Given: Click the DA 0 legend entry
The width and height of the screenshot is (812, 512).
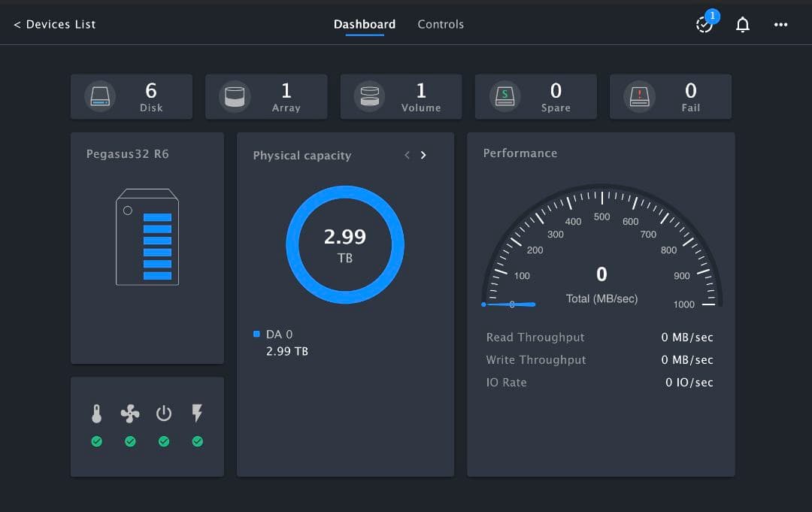Looking at the screenshot, I should coord(280,335).
